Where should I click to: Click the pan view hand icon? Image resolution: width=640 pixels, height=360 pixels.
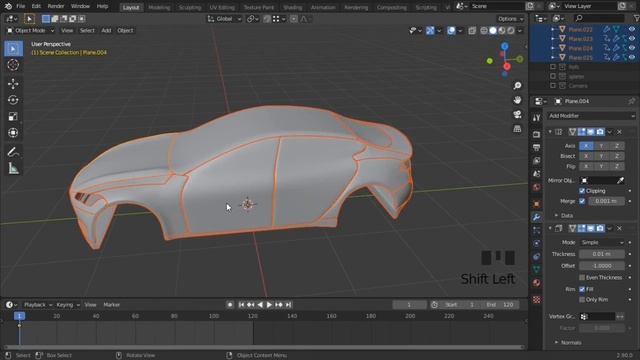517,100
